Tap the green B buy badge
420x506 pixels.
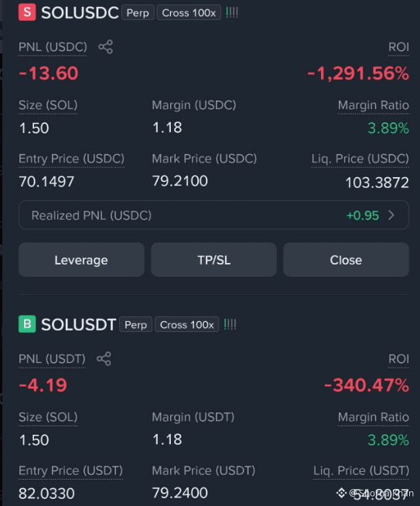coord(27,324)
